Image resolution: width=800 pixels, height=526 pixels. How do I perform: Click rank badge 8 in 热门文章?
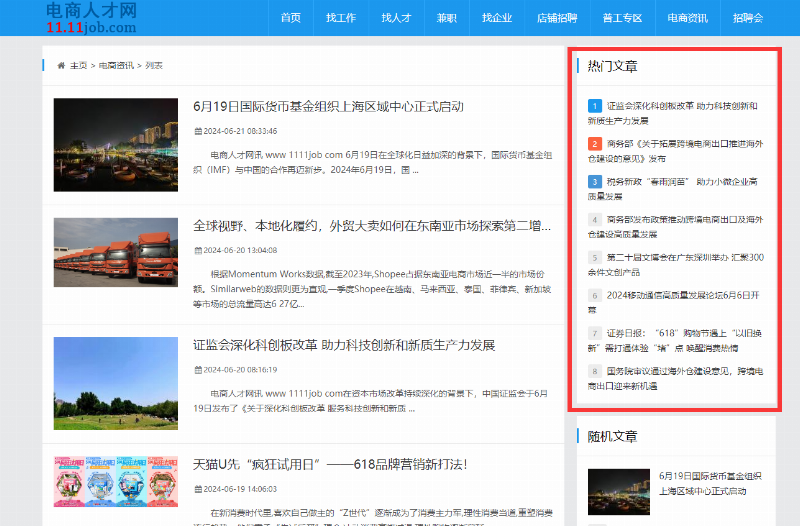594,371
